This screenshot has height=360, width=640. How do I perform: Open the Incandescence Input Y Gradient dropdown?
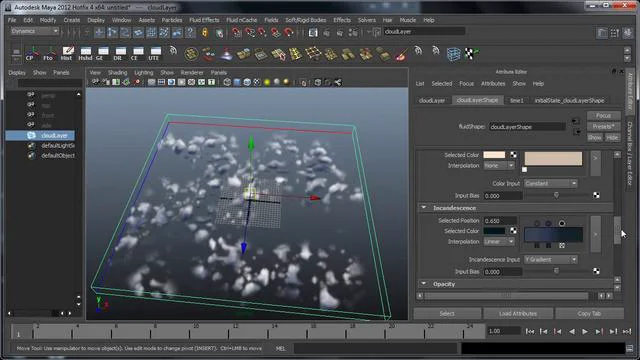[x=551, y=260]
